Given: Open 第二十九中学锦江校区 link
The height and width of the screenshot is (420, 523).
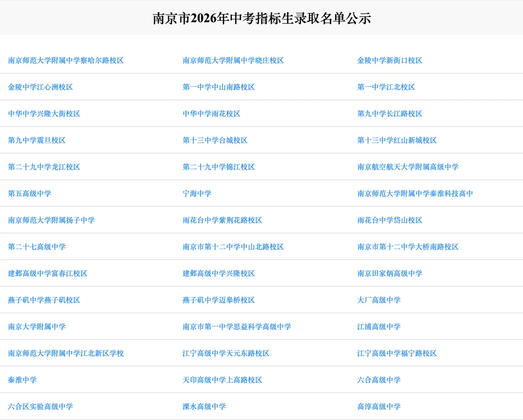Looking at the screenshot, I should click(218, 167).
